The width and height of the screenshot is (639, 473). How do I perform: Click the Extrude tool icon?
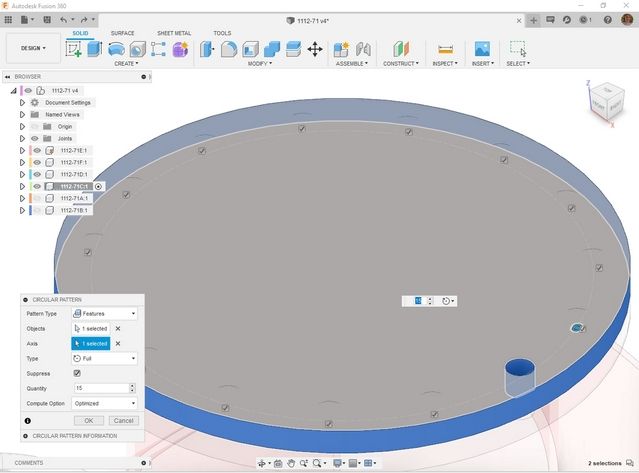95,49
